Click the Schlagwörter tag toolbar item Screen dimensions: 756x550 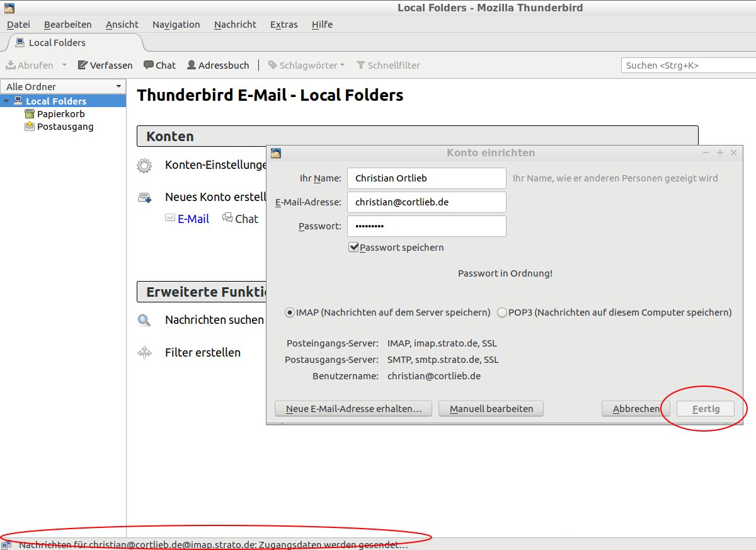coord(306,66)
